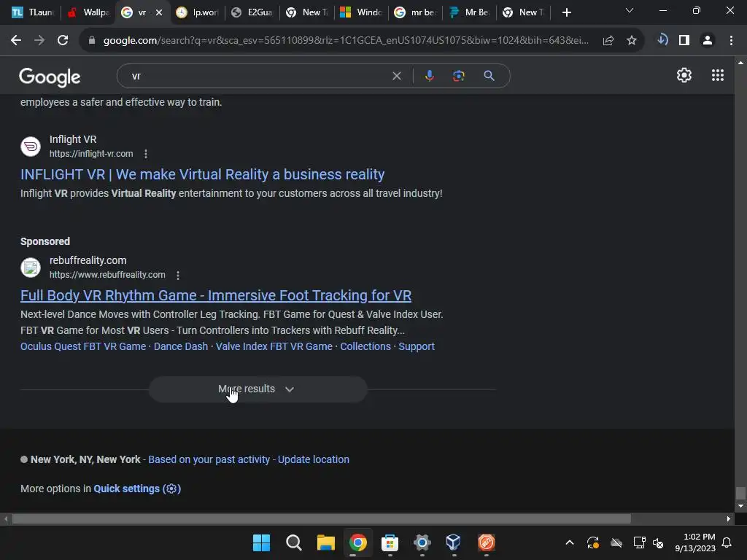Switch to the E2Guardian tab
Image resolution: width=747 pixels, height=560 pixels.
point(252,12)
